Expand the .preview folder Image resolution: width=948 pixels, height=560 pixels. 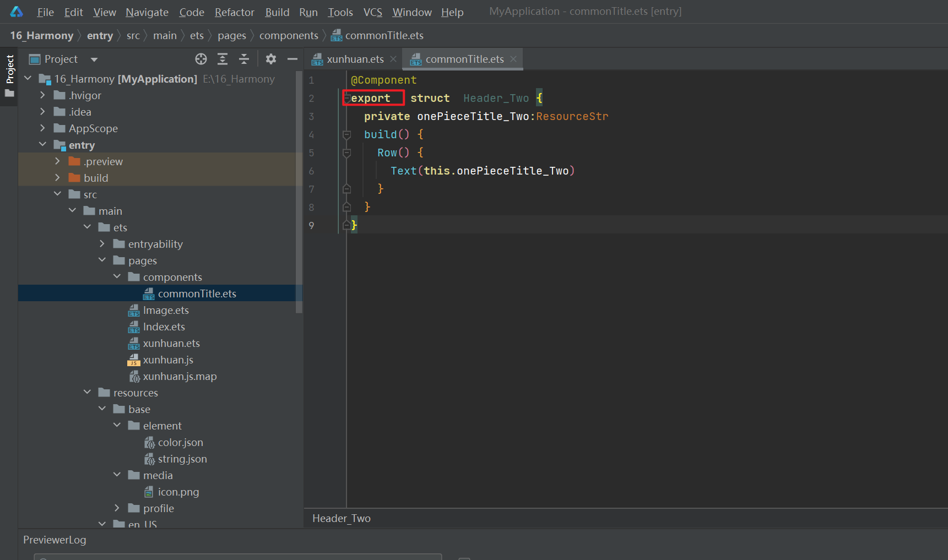(57, 161)
